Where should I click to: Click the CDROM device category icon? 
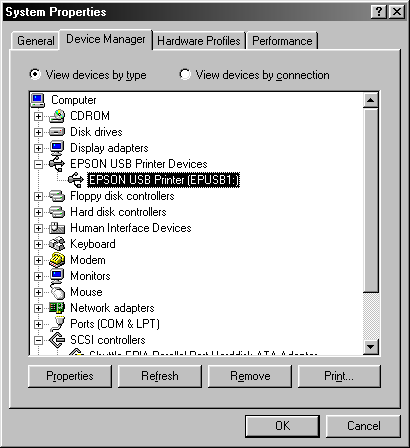57,116
